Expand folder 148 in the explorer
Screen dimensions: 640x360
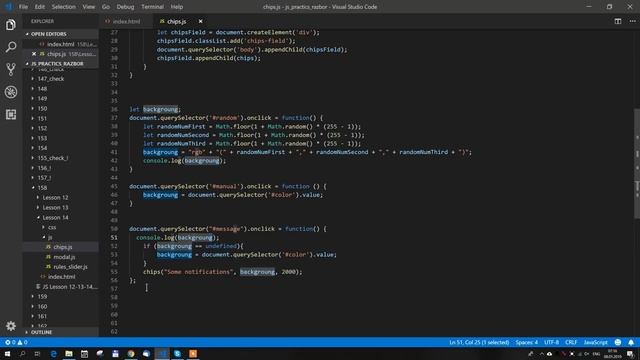tap(42, 89)
